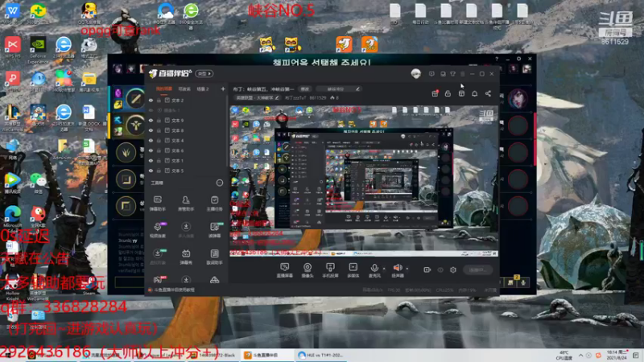Image resolution: width=644 pixels, height=362 pixels.
Task: Share the live room
Action: click(488, 93)
